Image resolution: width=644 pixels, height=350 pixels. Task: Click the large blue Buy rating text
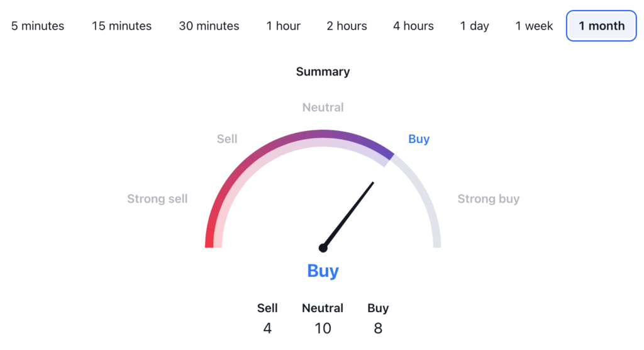(323, 271)
